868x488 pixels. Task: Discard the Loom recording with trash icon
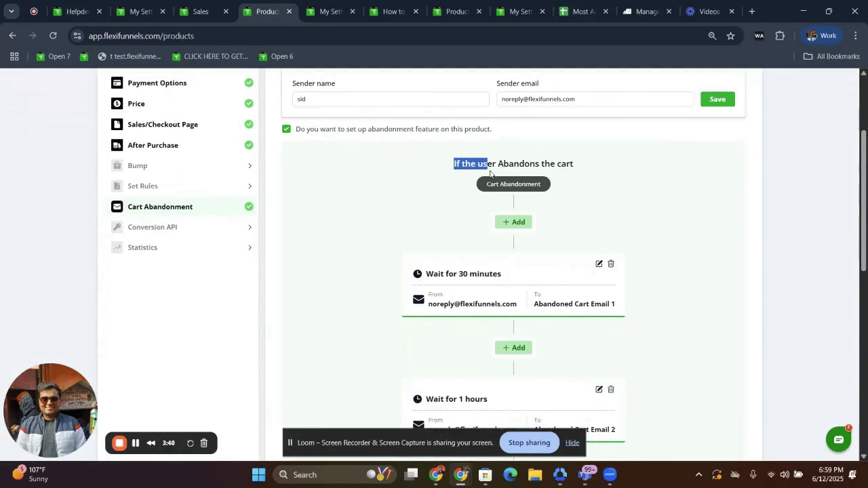pyautogui.click(x=203, y=443)
